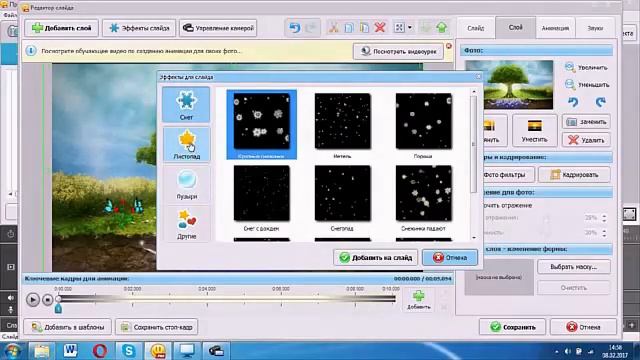Viewport: 640px width, 360px height.
Task: Click effects list scrollbar down arrow
Action: (x=473, y=238)
